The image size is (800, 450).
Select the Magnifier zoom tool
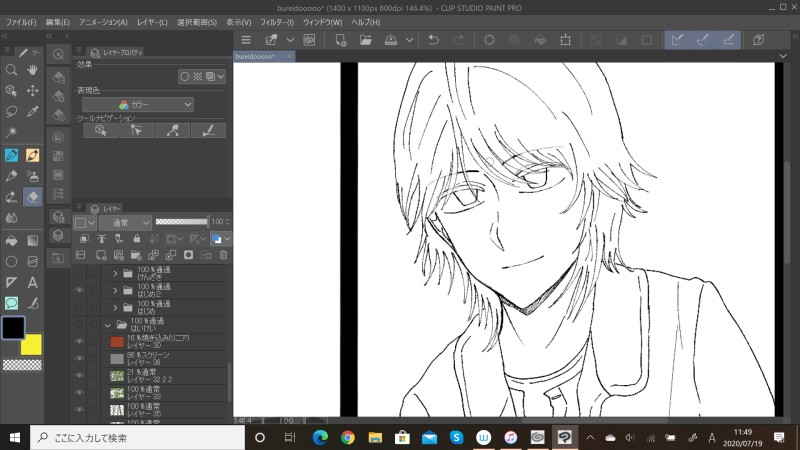11,70
